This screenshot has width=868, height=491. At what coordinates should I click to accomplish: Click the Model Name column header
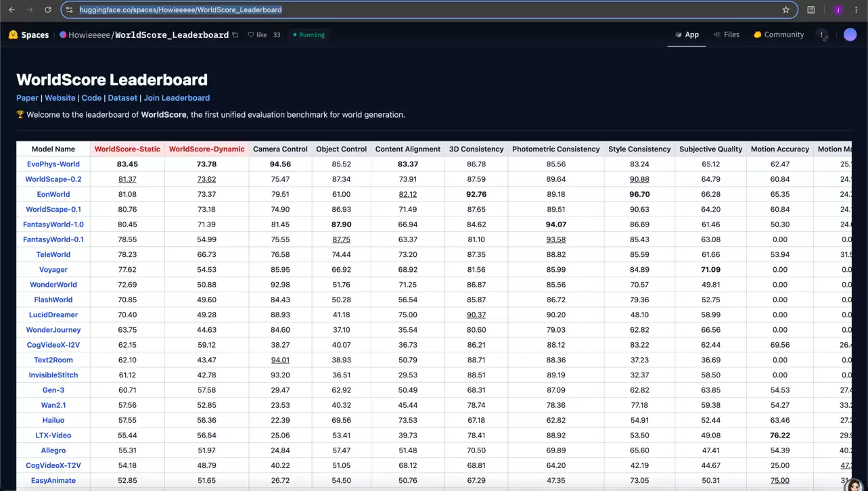click(53, 149)
